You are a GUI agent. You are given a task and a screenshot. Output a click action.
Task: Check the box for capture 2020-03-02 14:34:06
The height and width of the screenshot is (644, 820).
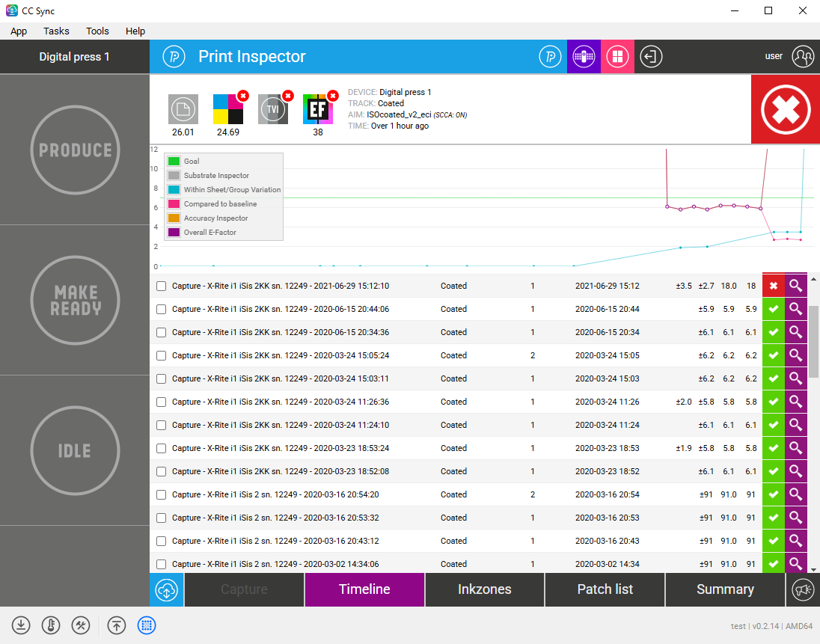click(x=161, y=564)
